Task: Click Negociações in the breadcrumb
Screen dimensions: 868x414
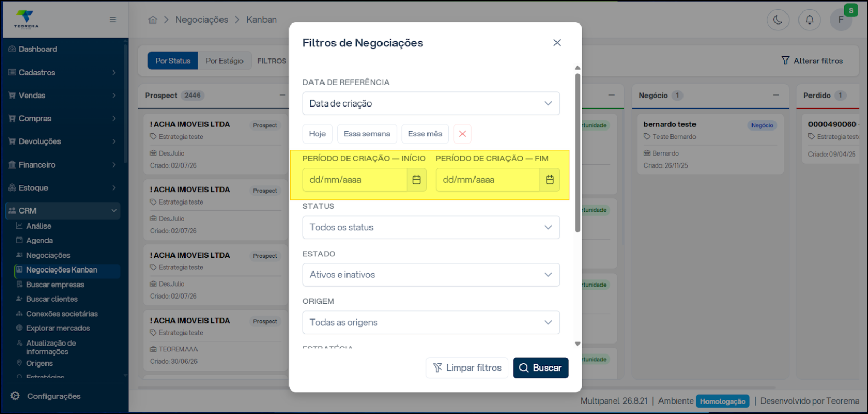Action: [x=202, y=20]
